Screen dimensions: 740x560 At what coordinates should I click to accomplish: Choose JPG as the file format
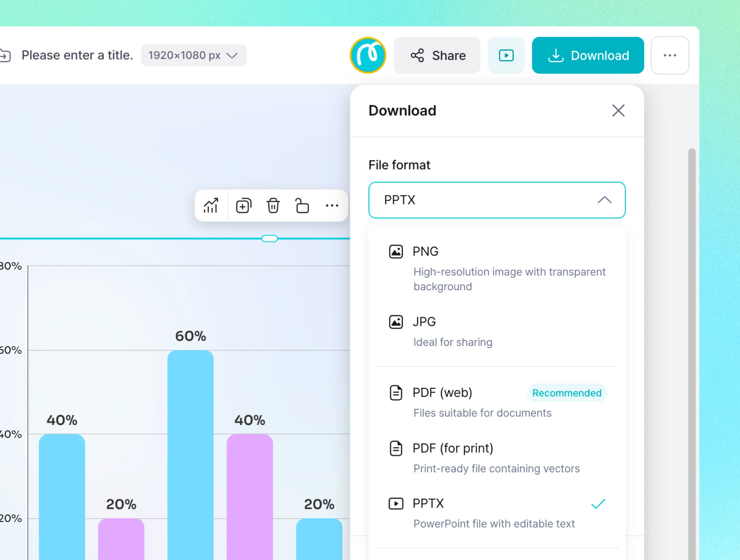[x=497, y=332]
